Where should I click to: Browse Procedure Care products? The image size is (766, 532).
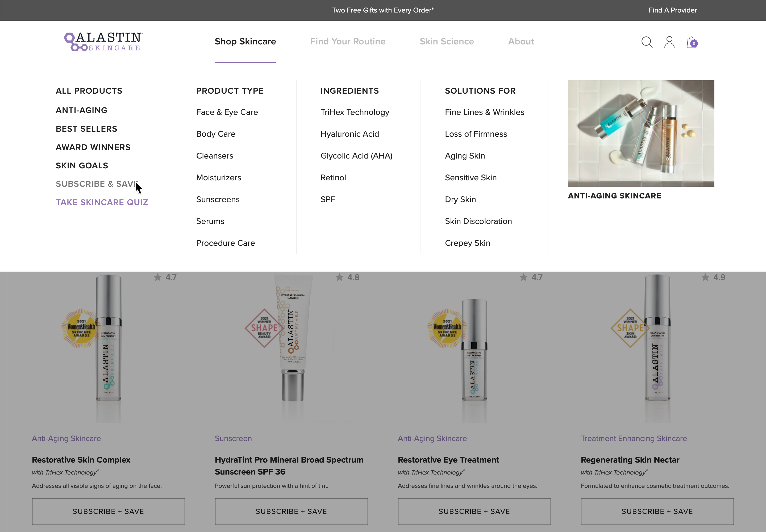225,243
